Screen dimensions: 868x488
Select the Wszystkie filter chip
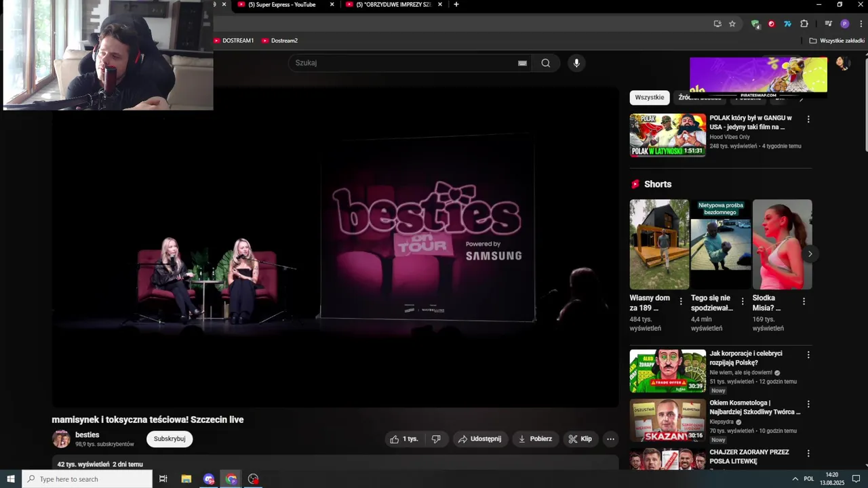650,98
